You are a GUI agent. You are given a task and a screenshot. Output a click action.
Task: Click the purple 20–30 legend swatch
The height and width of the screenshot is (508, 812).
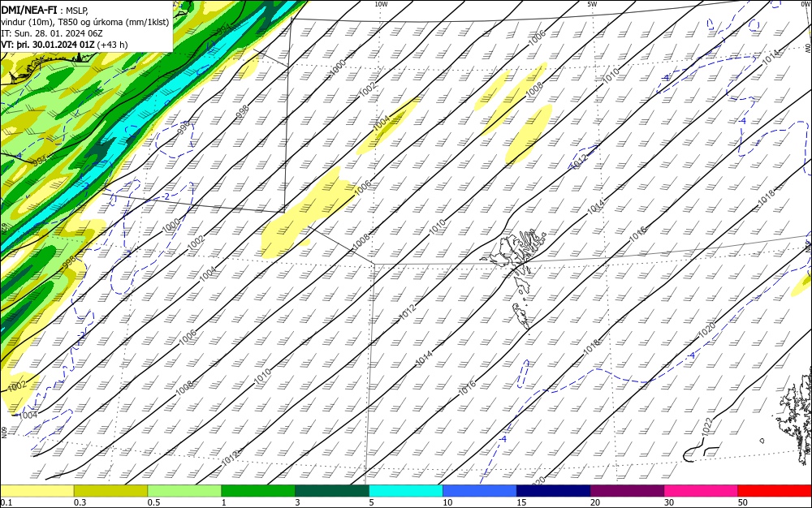tap(627, 491)
